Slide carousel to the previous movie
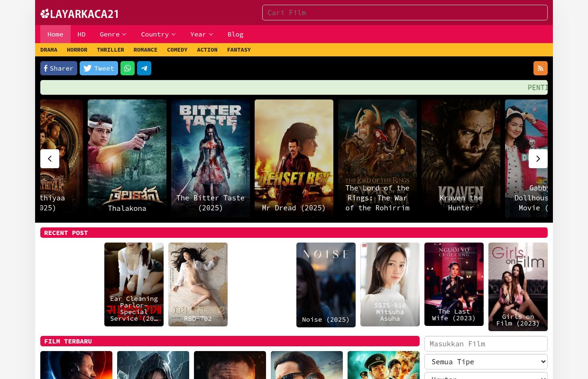This screenshot has height=379, width=588. 50,159
